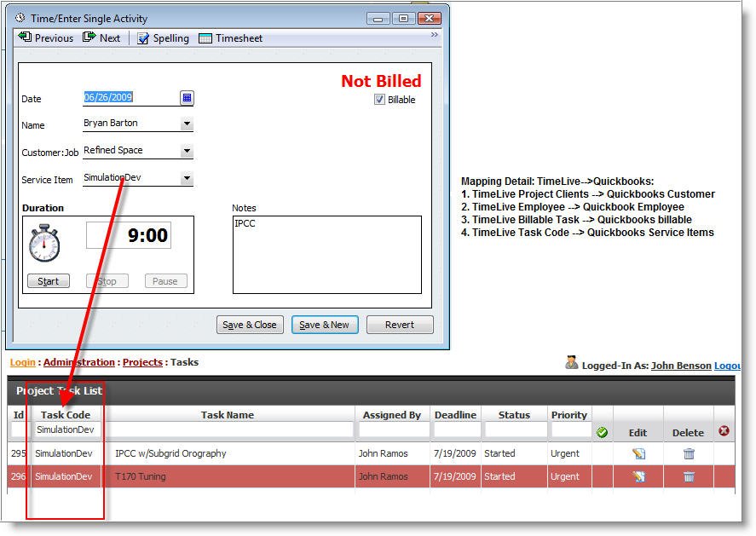Apply the task filter with the green checkmark
The image size is (756, 536).
602,432
